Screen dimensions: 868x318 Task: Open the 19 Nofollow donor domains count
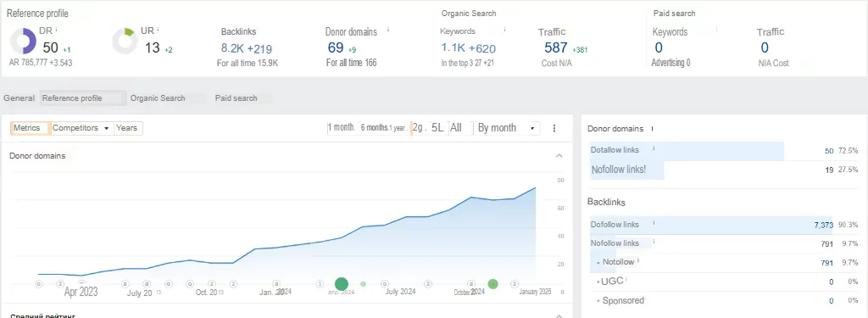pos(829,170)
